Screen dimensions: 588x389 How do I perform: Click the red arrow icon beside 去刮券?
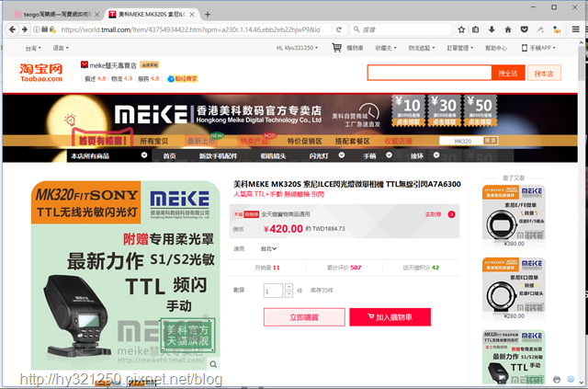click(451, 214)
